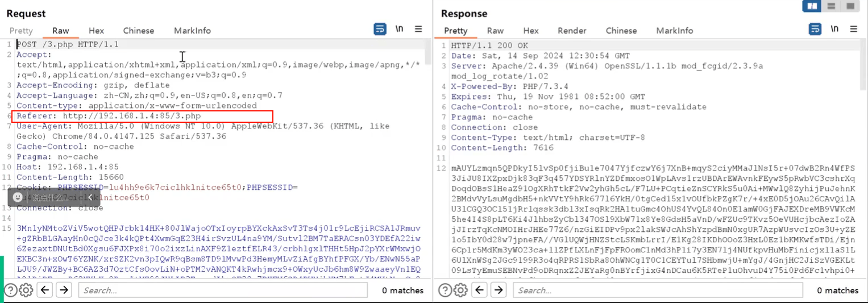
Task: Switch Response view to Pretty tab
Action: (x=456, y=31)
